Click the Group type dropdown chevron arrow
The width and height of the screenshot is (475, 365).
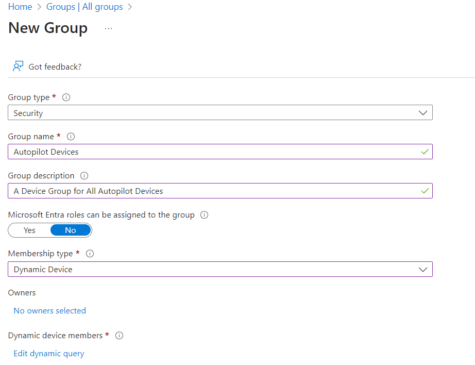[423, 113]
